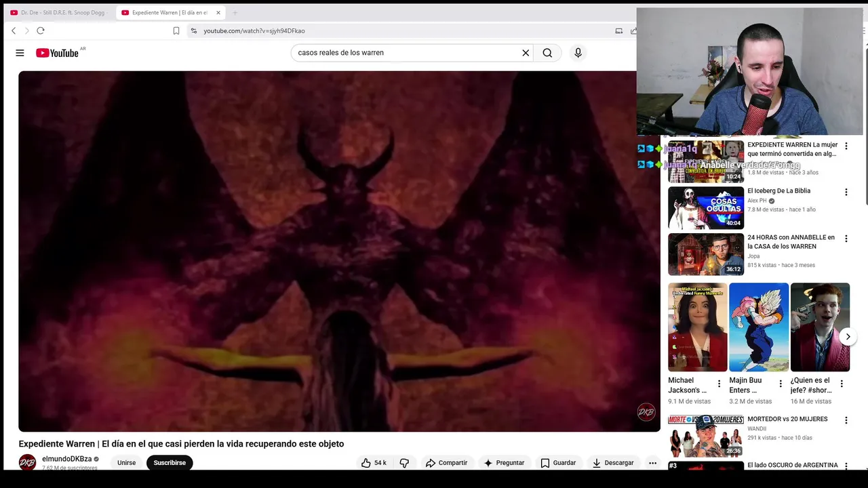Open El Iceberg De La Biblia thumbnail

tap(706, 208)
